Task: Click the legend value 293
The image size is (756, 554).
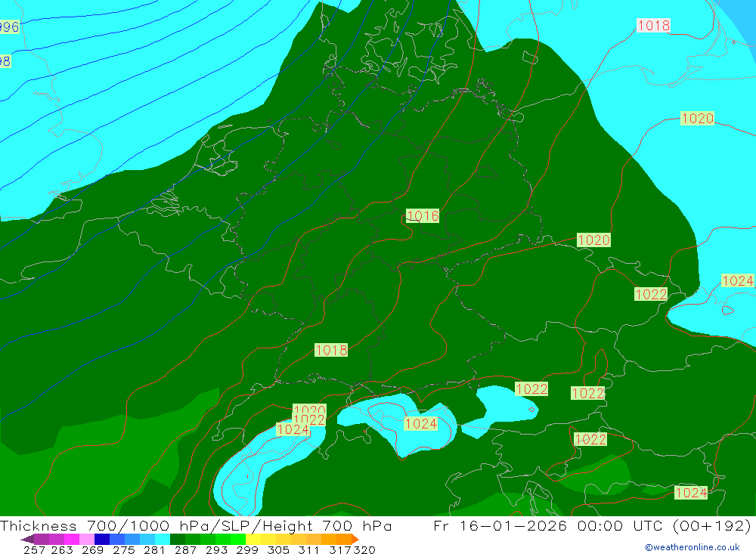Action: click(216, 549)
